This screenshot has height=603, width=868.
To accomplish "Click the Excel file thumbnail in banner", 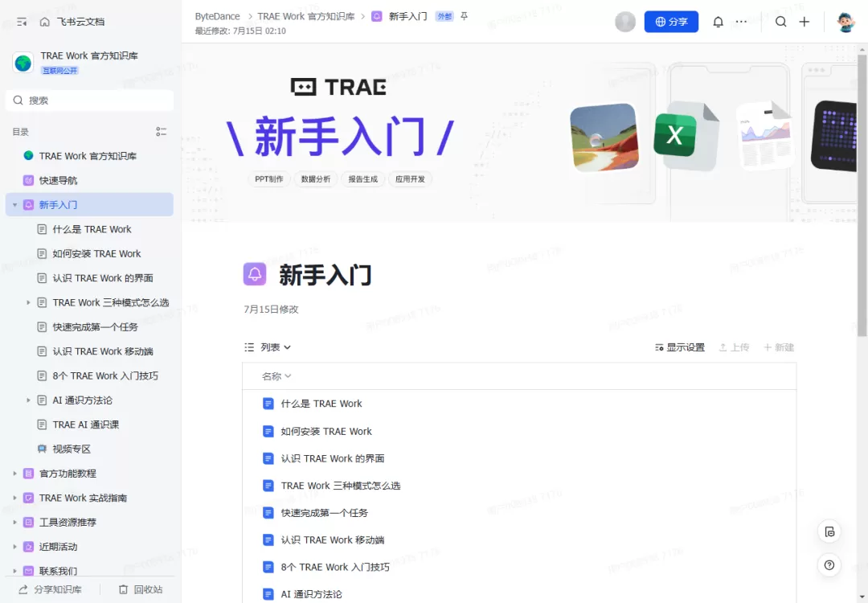I will (x=686, y=136).
